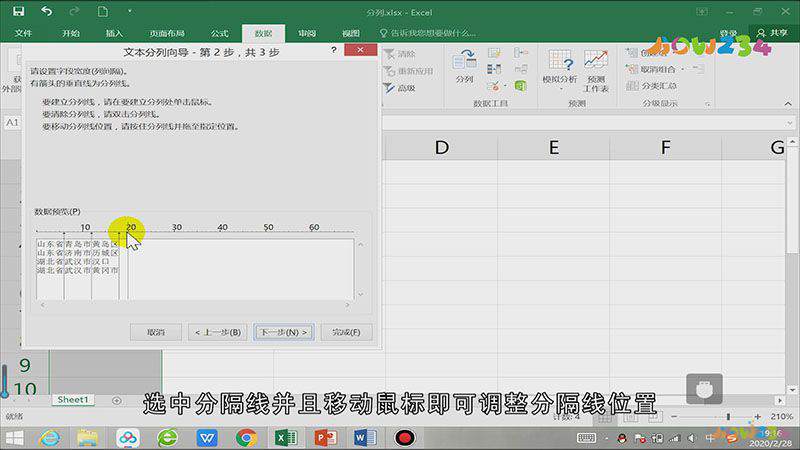Add a new sheet with plus icon
The image size is (800, 450).
pyautogui.click(x=116, y=401)
